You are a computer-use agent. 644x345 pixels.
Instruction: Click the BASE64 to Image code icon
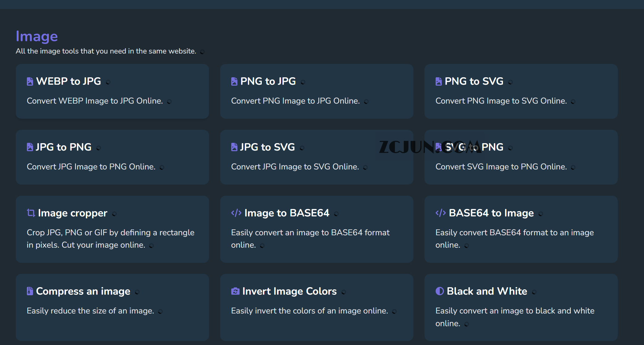(441, 213)
